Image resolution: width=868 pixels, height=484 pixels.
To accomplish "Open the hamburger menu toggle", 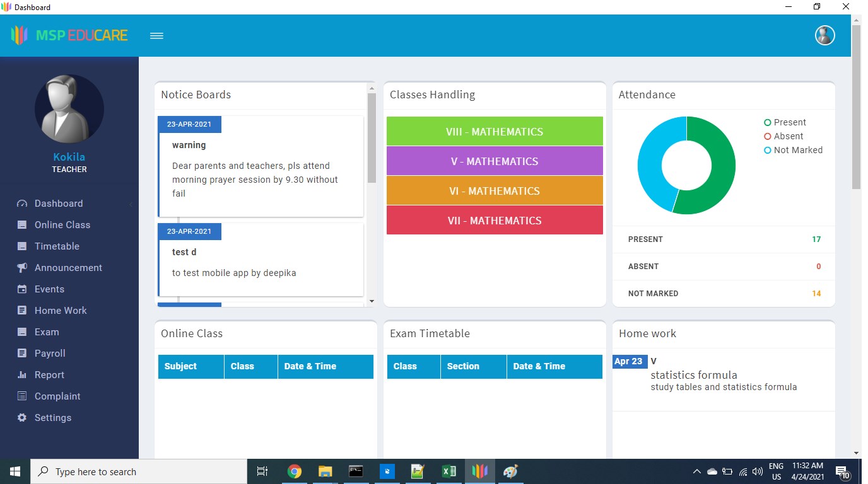I will [x=157, y=36].
